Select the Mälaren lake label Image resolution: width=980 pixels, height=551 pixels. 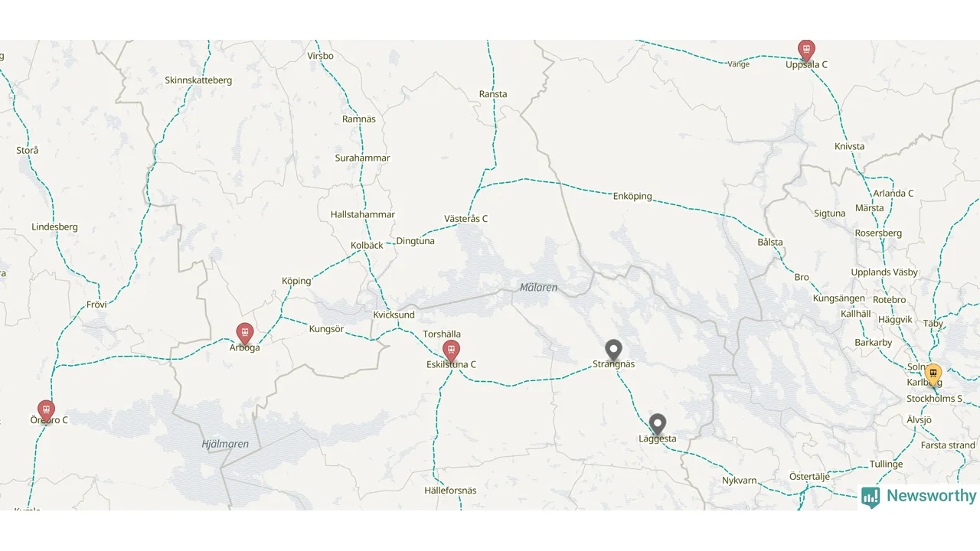(539, 288)
